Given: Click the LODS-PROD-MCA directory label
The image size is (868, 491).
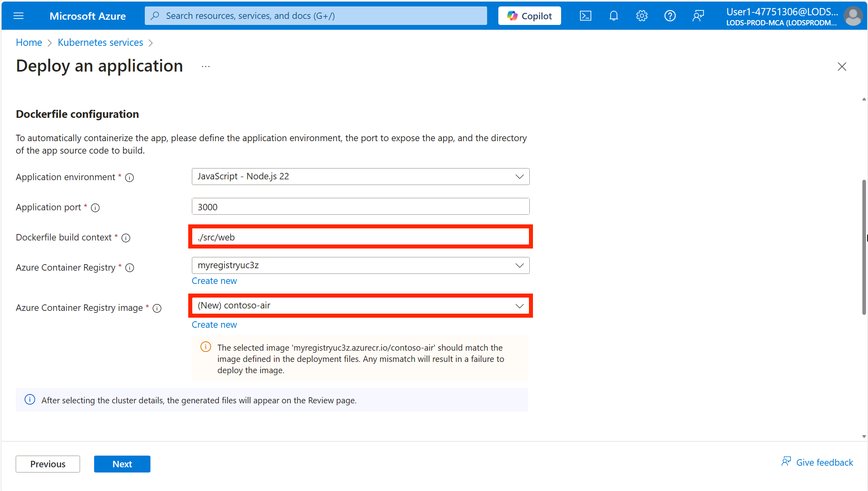Looking at the screenshot, I should pyautogui.click(x=782, y=23).
